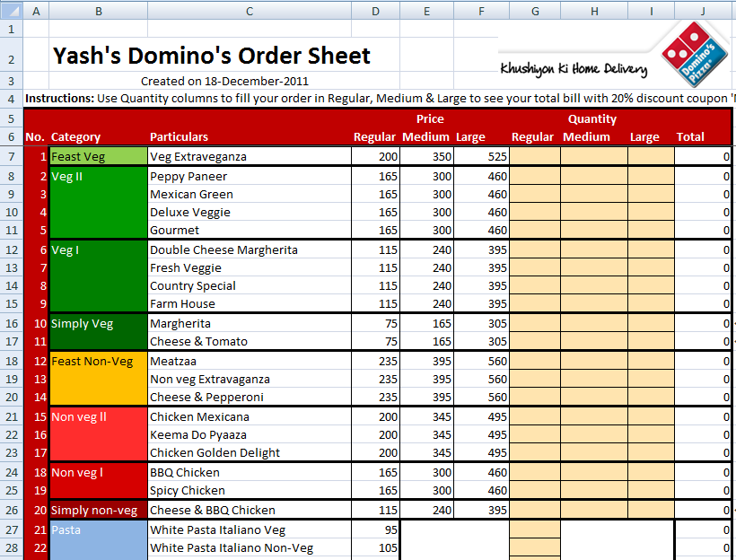
Task: Click the "Cheese & Tomato" cell
Action: pyautogui.click(x=250, y=341)
